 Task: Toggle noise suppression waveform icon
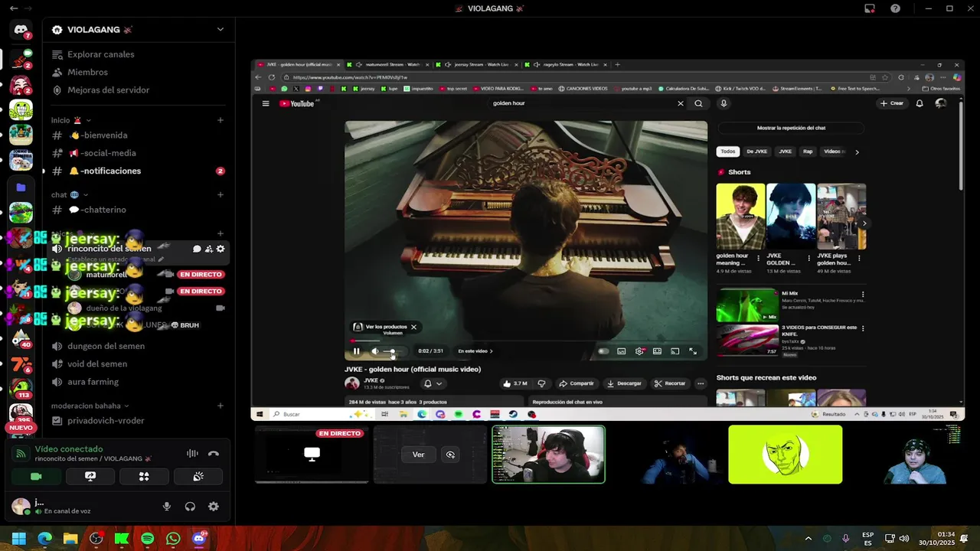click(x=192, y=453)
